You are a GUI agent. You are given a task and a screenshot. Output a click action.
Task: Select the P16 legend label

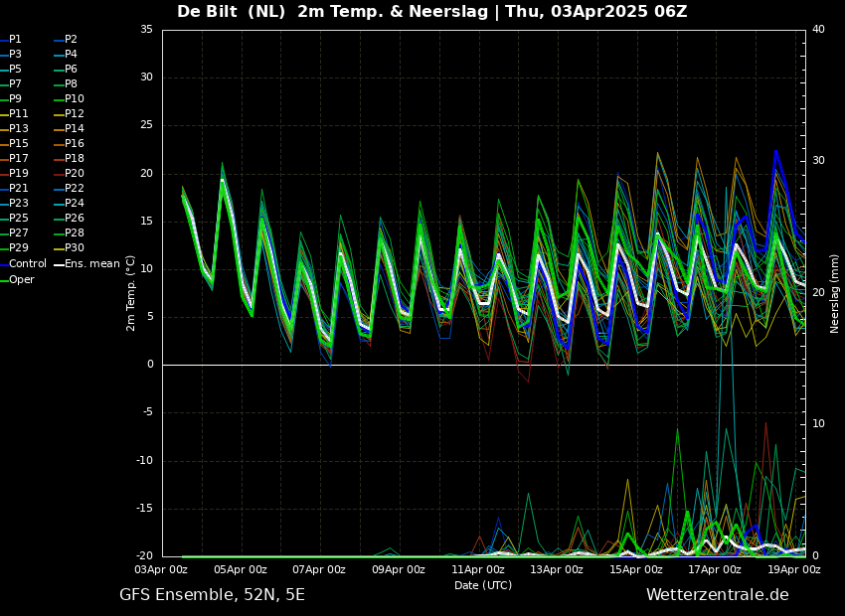click(x=75, y=144)
